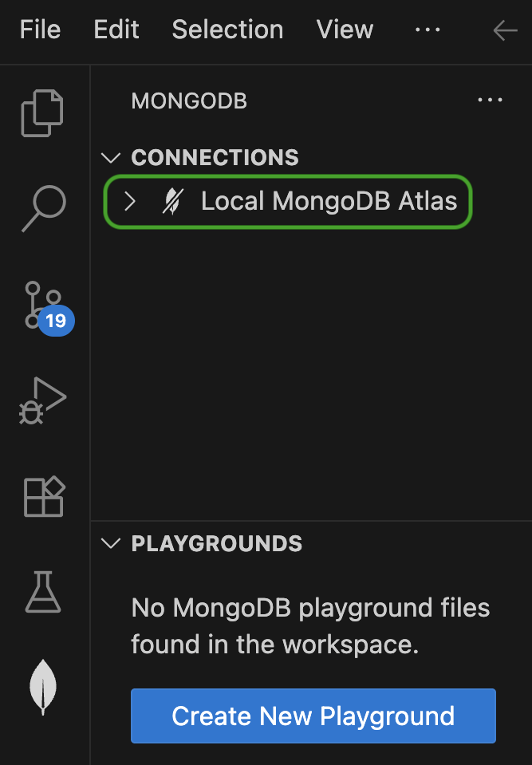The image size is (532, 765).
Task: Open the Testing flask icon
Action: tap(44, 592)
